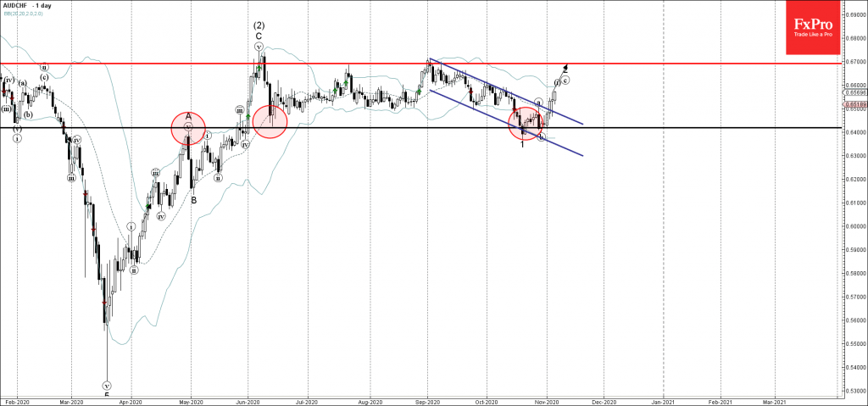Click the Sep-2020 date on the time axis
Screen dimensions: 868x406
point(428,399)
